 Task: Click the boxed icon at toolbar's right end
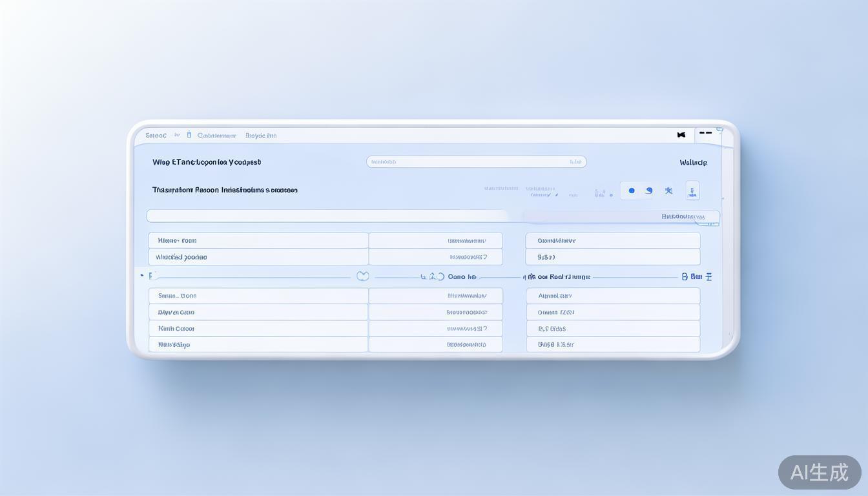pos(692,191)
